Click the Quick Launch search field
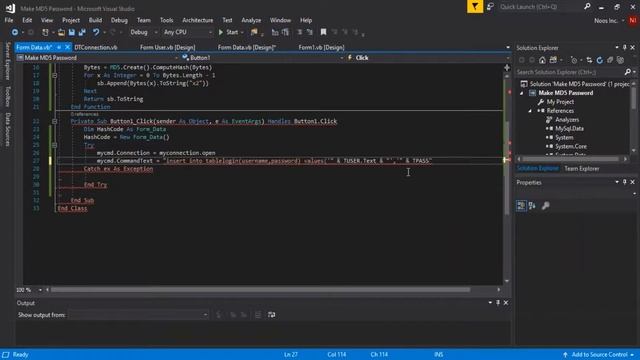This screenshot has width=640, height=360. pyautogui.click(x=540, y=7)
